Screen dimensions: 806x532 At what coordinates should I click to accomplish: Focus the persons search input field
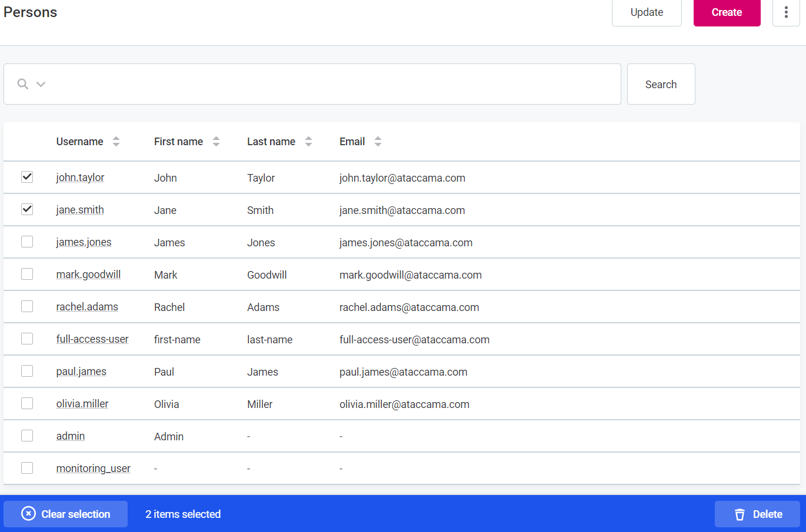point(329,84)
